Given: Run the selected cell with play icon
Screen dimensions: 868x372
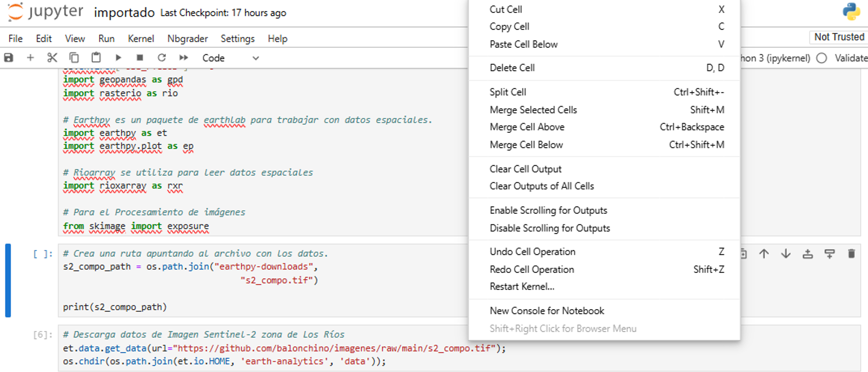Looking at the screenshot, I should (x=118, y=58).
